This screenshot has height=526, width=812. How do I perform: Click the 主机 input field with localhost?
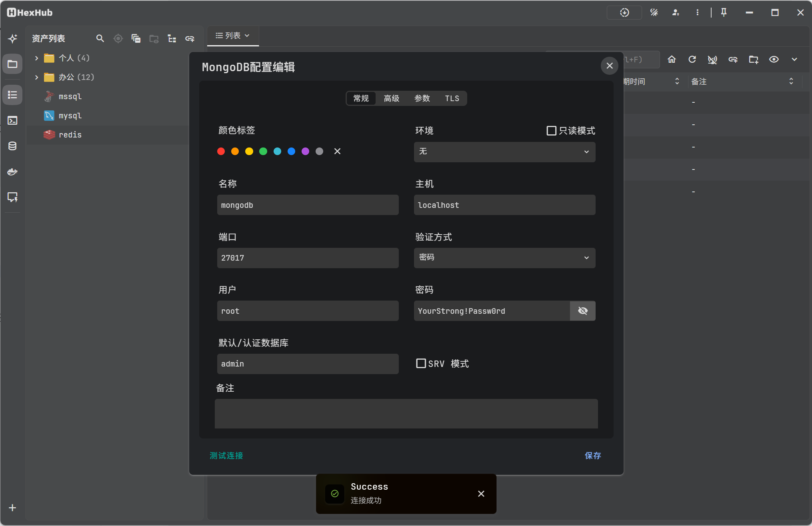point(504,205)
